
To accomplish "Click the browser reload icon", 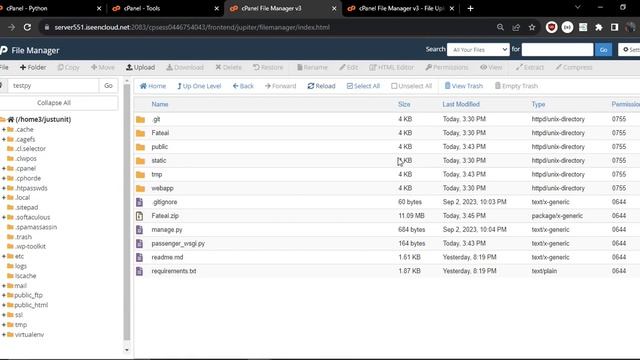I will click(x=27, y=27).
